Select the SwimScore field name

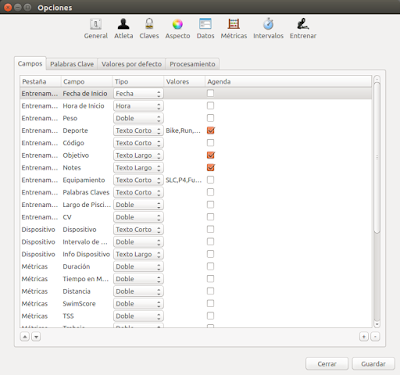tap(79, 304)
